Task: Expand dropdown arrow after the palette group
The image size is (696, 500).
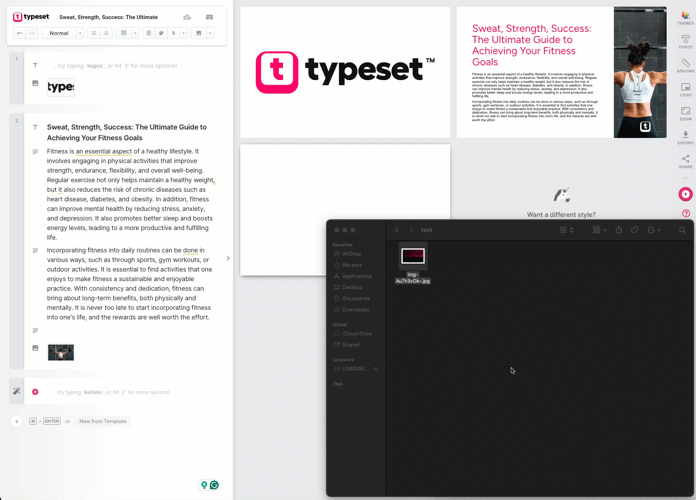Action: click(183, 33)
